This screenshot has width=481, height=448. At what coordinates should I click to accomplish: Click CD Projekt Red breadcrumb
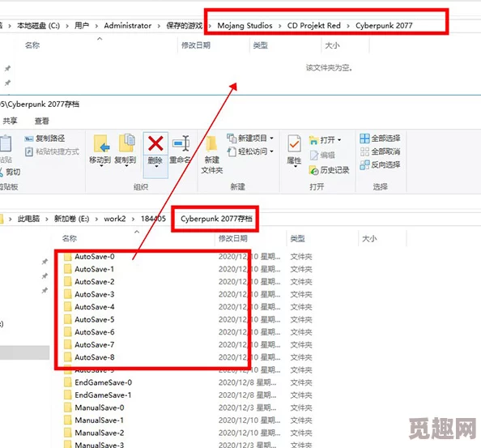coord(314,25)
